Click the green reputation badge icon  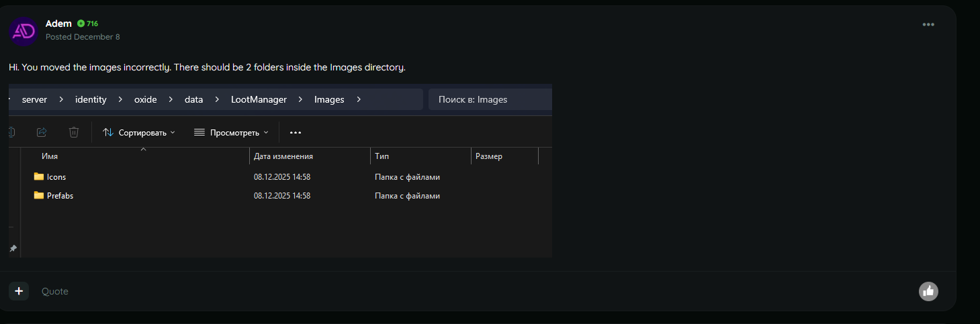tap(81, 23)
